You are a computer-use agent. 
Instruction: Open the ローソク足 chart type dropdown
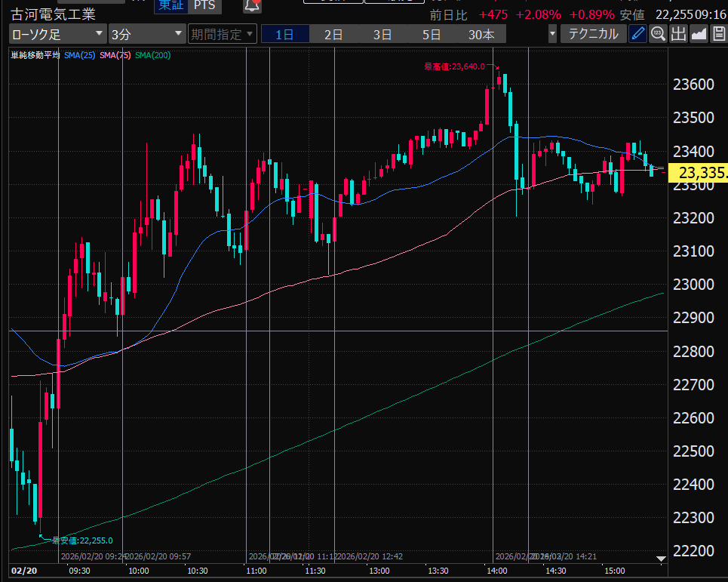click(57, 34)
